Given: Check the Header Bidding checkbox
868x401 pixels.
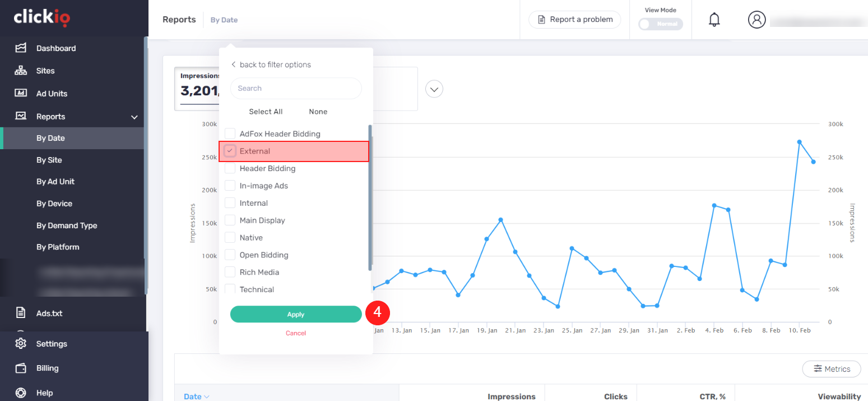Looking at the screenshot, I should tap(230, 168).
